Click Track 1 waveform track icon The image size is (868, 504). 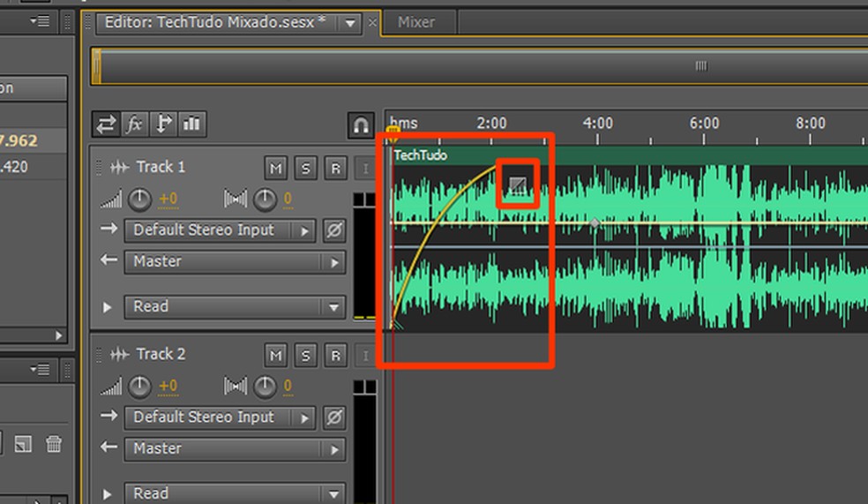(x=120, y=167)
